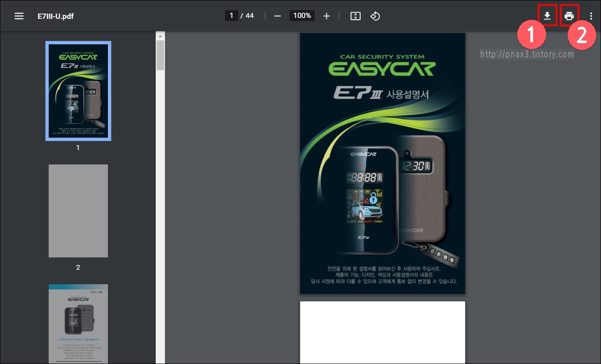Viewport: 601px width, 364px height.
Task: Toggle the sidebar with the hamburger menu
Action: click(x=19, y=16)
